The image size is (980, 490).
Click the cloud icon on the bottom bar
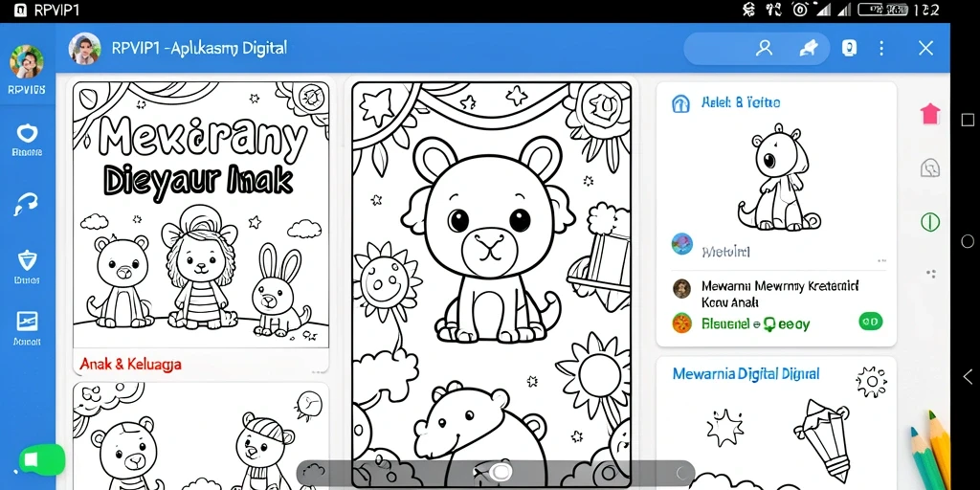click(x=314, y=473)
